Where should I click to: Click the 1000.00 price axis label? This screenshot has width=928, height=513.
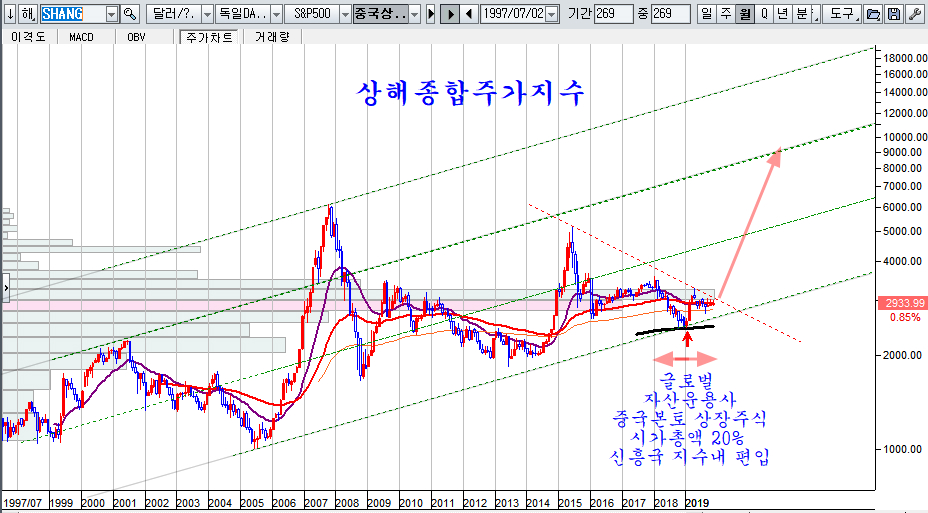pos(903,449)
